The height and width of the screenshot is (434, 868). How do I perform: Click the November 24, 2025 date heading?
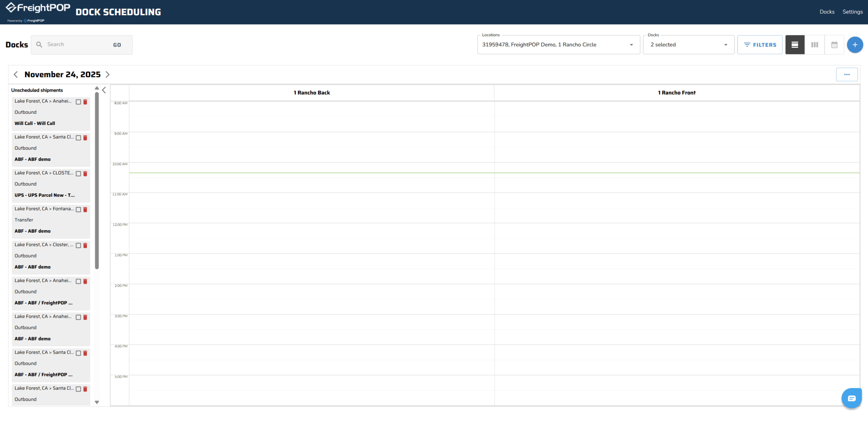point(62,74)
